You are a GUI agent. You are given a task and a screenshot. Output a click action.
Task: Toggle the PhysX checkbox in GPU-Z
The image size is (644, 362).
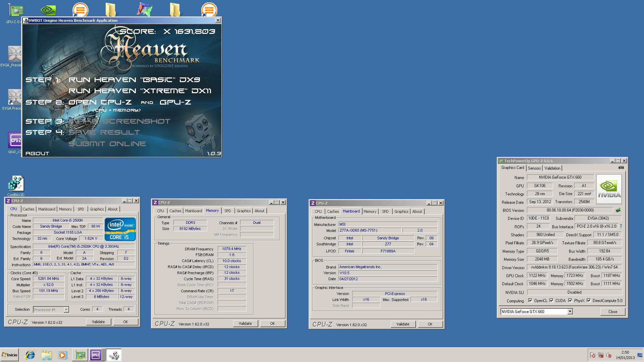570,300
